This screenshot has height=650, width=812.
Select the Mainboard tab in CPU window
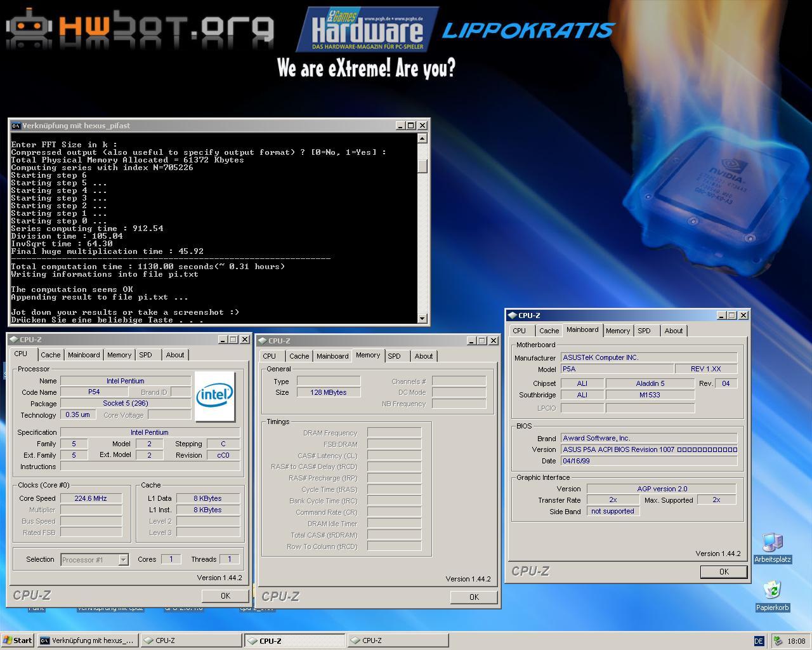click(84, 355)
